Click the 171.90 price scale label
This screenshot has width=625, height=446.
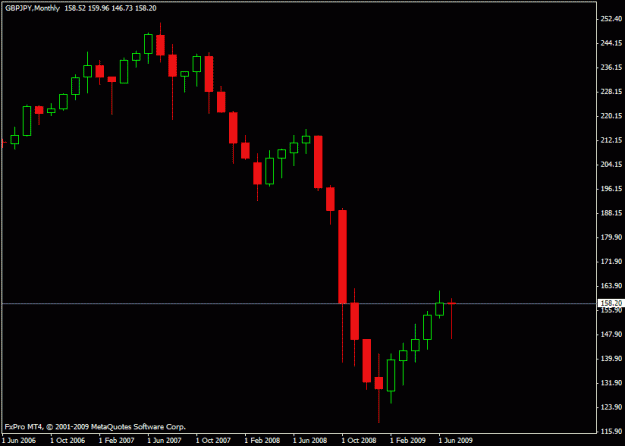coord(611,261)
